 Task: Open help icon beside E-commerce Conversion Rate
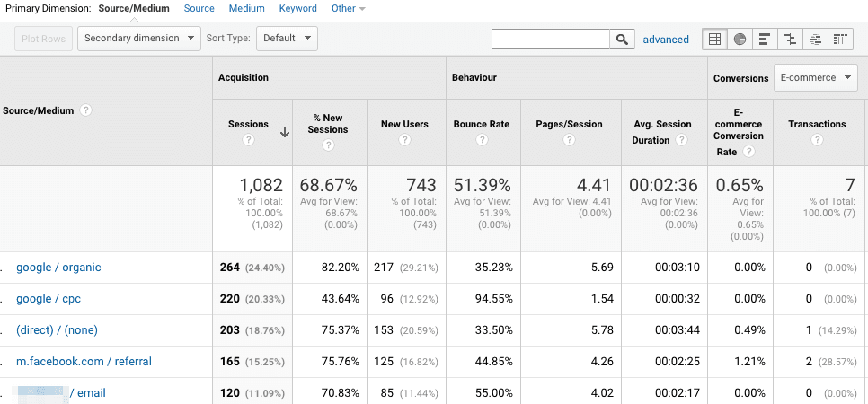[749, 152]
